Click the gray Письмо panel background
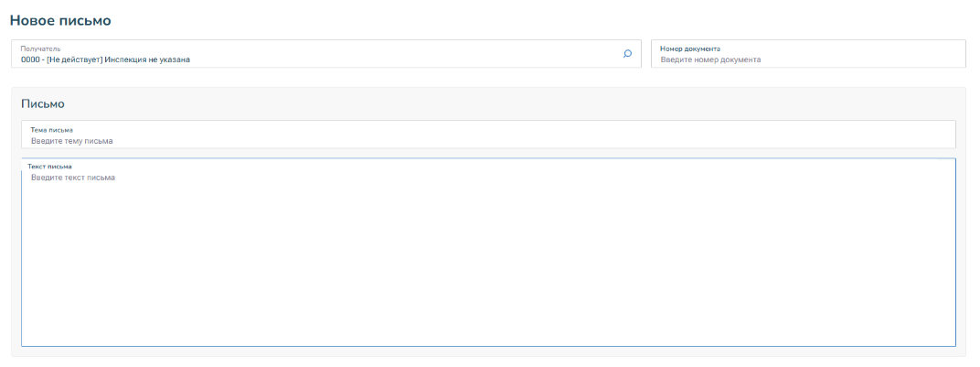The height and width of the screenshot is (367, 980). pyautogui.click(x=457, y=103)
